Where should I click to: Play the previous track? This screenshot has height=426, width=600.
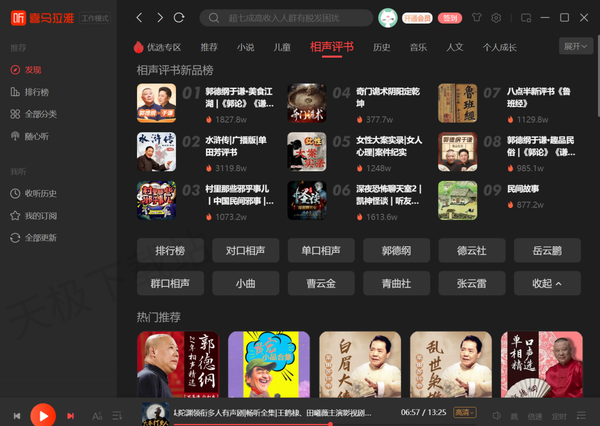tap(17, 416)
